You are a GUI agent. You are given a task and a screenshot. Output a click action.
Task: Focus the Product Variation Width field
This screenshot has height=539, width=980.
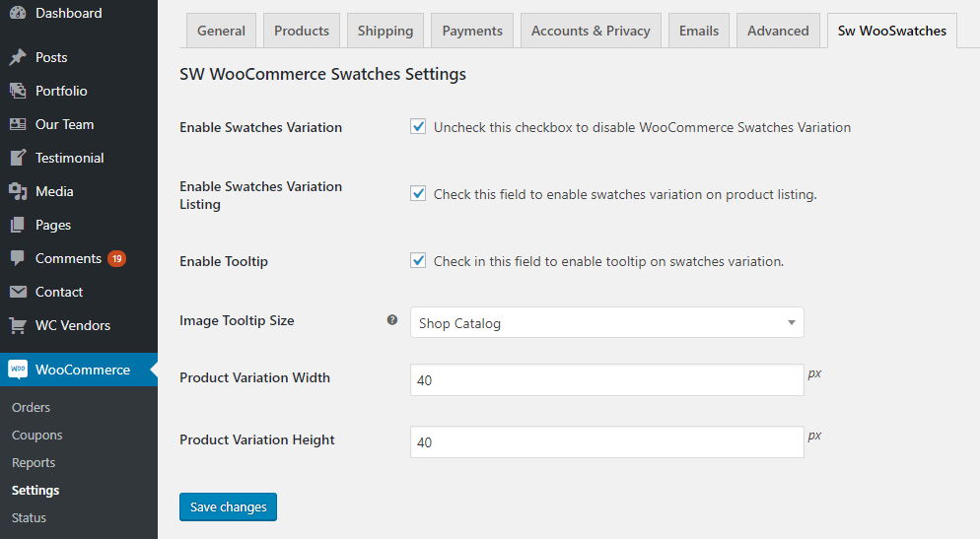(607, 379)
